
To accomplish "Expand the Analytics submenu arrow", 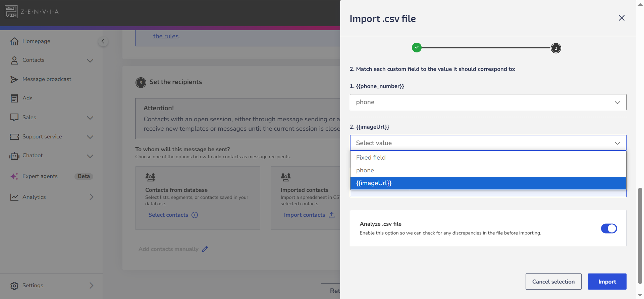I will coord(91,197).
